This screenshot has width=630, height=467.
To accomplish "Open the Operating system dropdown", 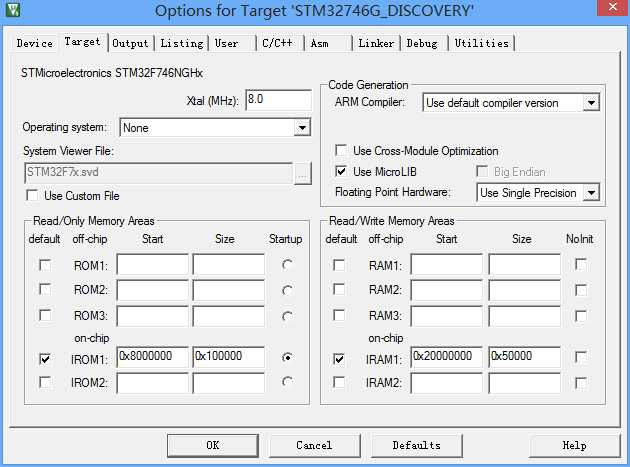I will pos(215,128).
